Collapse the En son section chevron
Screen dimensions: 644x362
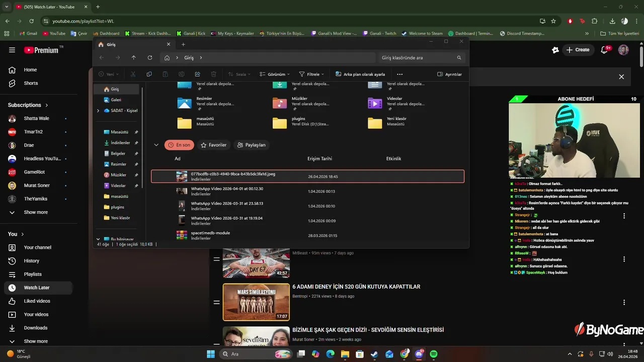point(156,145)
